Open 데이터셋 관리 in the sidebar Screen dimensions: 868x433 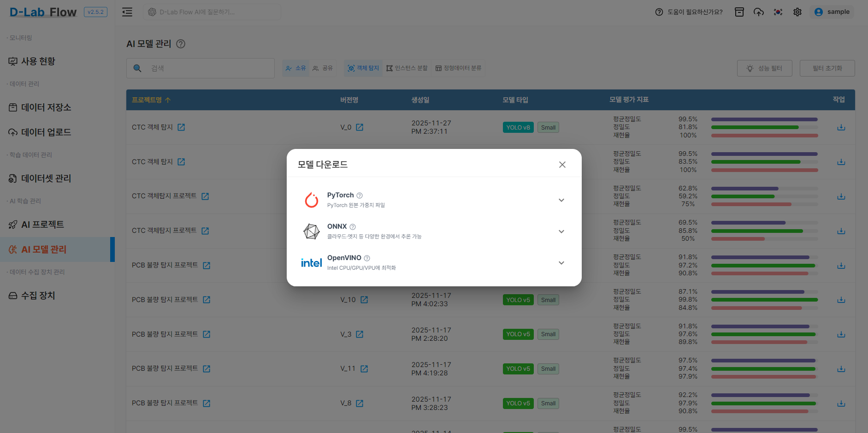coord(57,178)
